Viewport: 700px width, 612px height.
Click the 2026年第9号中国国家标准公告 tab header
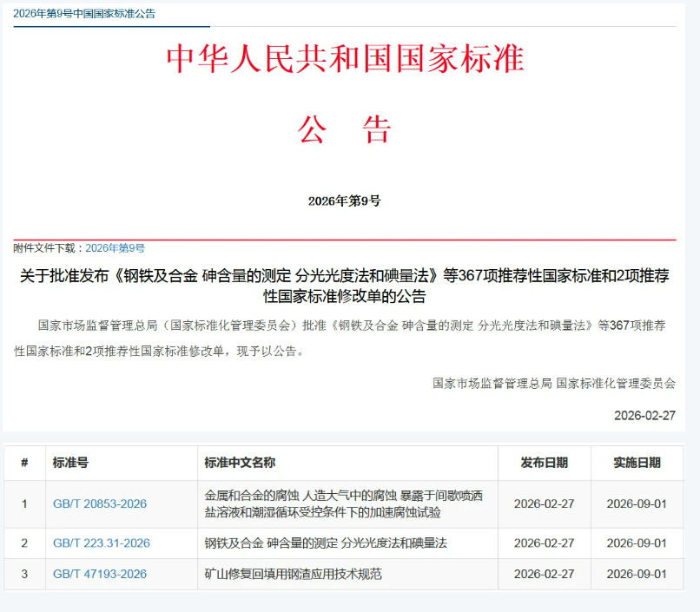tap(84, 14)
